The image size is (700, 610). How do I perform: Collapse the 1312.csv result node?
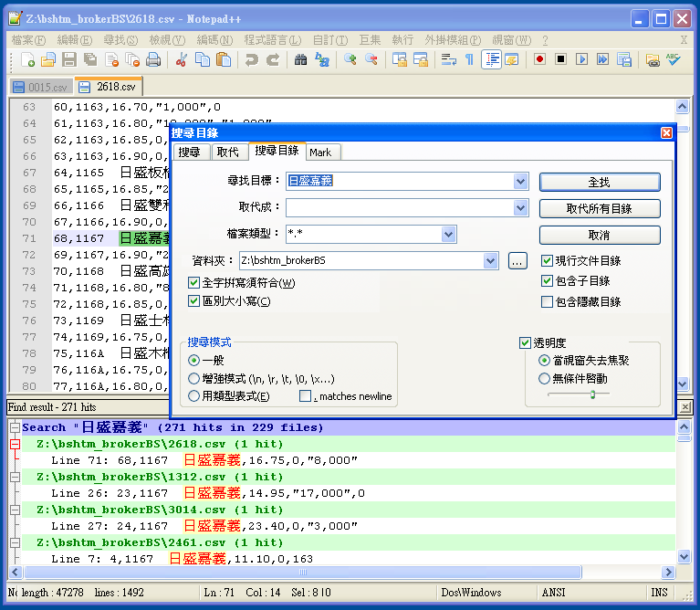click(x=15, y=477)
